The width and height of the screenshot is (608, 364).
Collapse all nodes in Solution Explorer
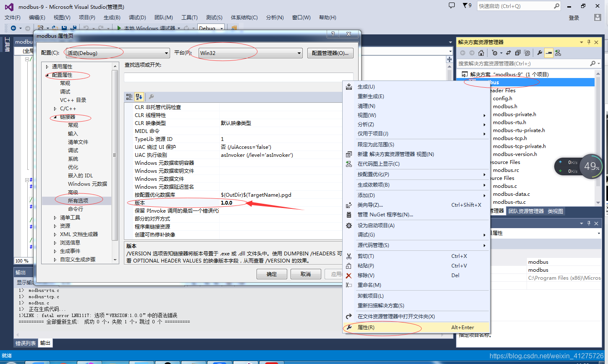(518, 53)
